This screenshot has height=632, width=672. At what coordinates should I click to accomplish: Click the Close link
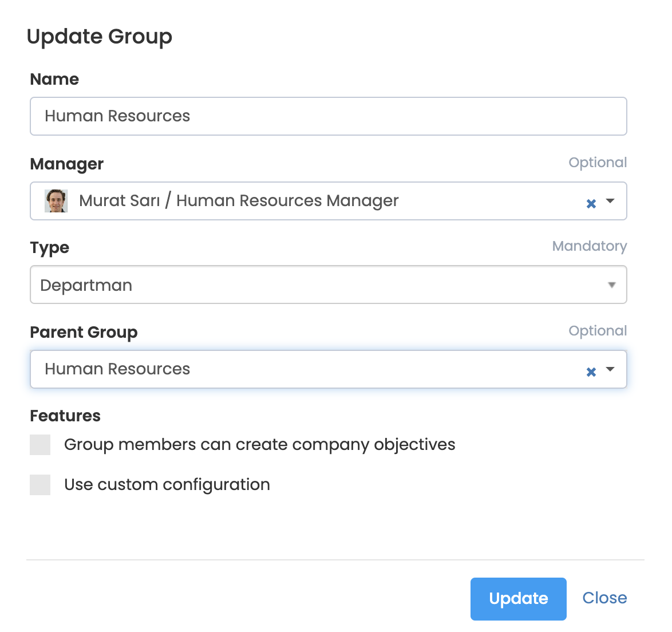point(604,598)
